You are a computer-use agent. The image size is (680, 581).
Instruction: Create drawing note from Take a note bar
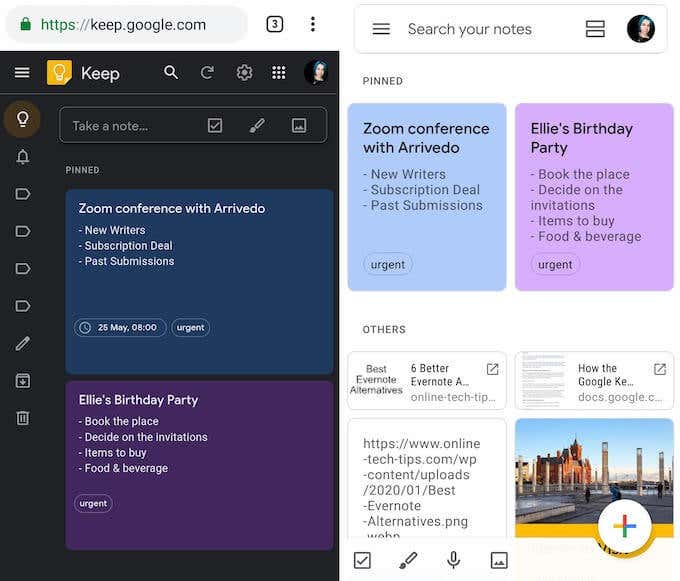pyautogui.click(x=257, y=126)
